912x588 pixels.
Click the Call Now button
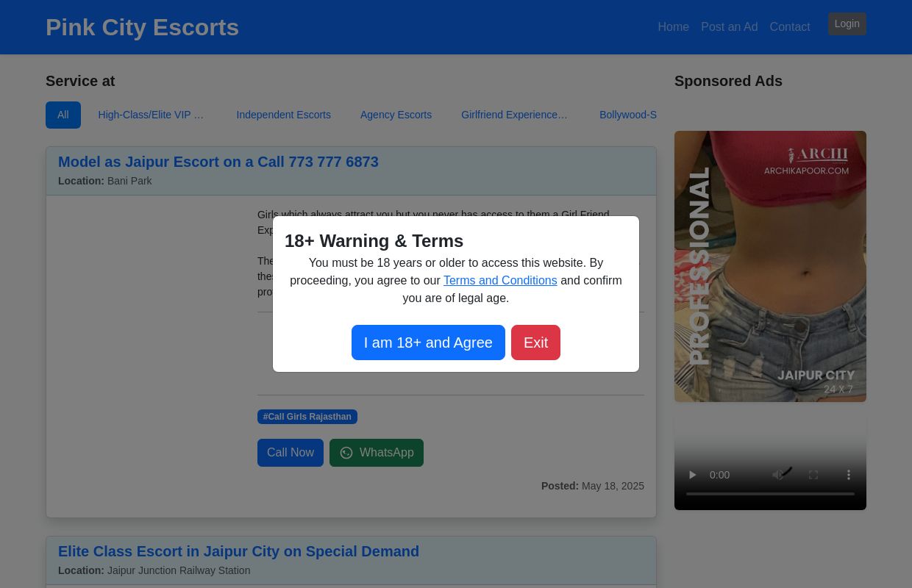point(291,453)
